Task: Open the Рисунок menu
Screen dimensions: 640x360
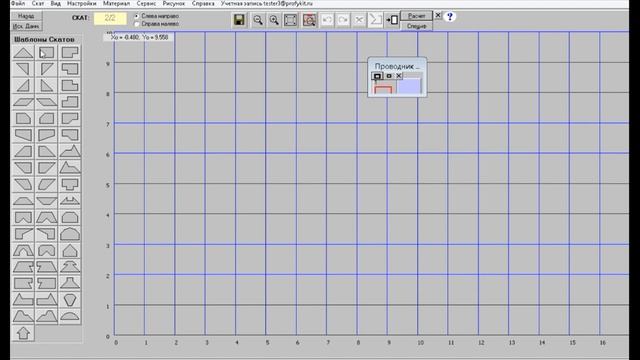Action: (x=174, y=3)
